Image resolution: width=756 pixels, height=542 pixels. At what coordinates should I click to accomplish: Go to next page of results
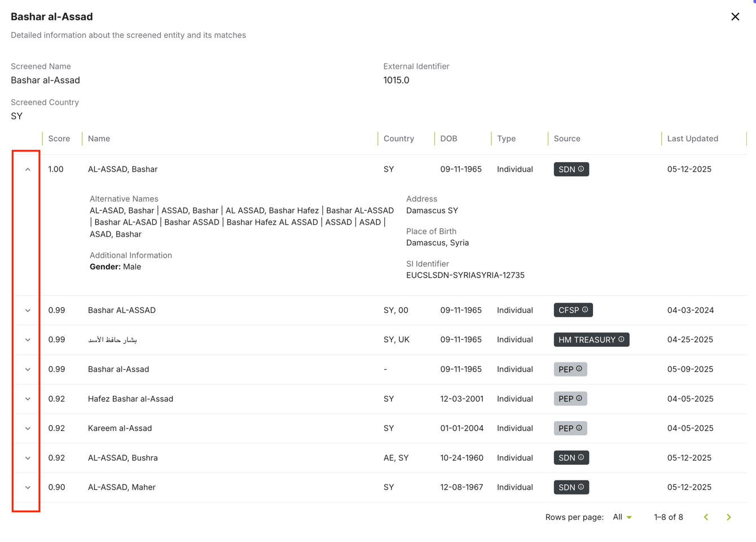(728, 517)
